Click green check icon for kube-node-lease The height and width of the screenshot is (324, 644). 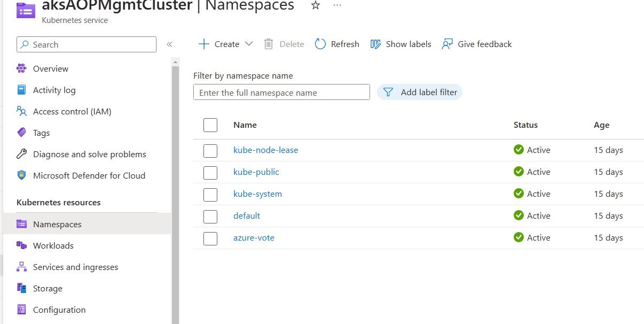point(519,150)
